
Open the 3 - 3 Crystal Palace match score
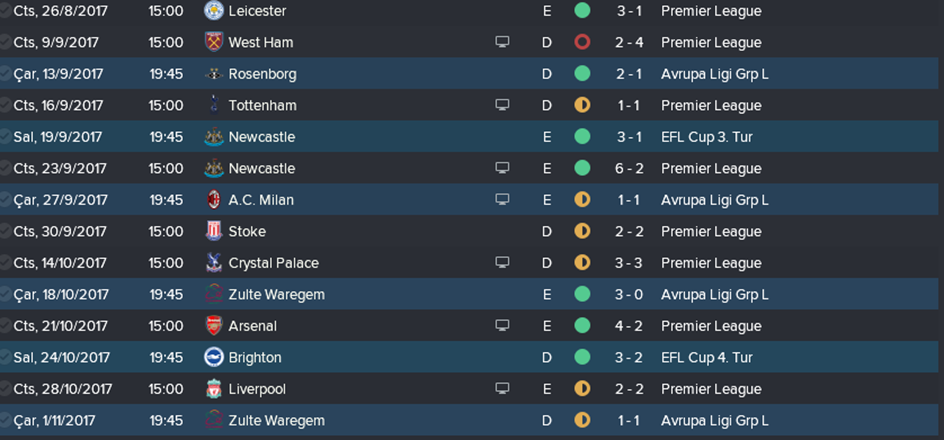(629, 263)
